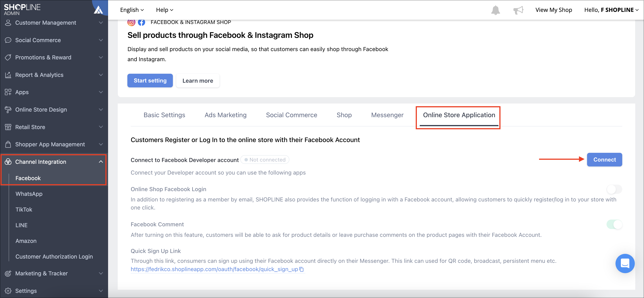Click the Instagram logo icon

point(131,22)
